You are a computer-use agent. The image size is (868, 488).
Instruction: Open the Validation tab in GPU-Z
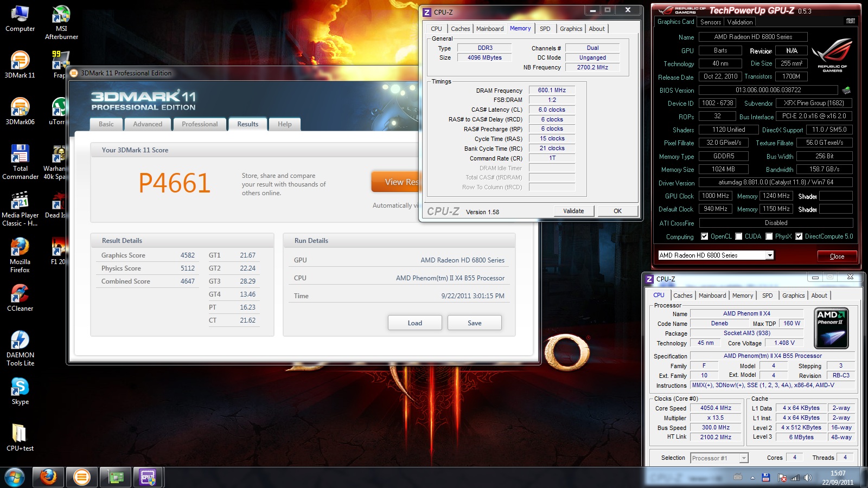tap(740, 22)
